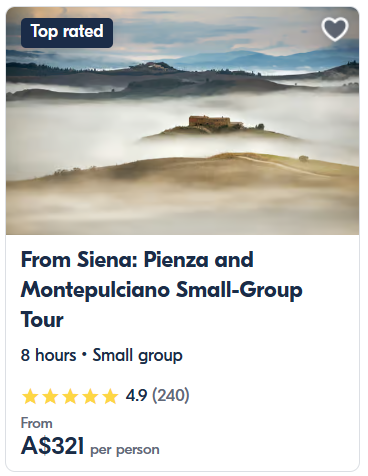Click the per person text
368x476 pixels.
coord(125,450)
